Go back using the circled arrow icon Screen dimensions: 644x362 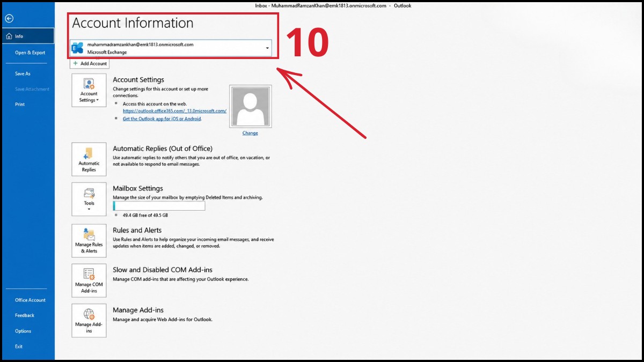(9, 18)
